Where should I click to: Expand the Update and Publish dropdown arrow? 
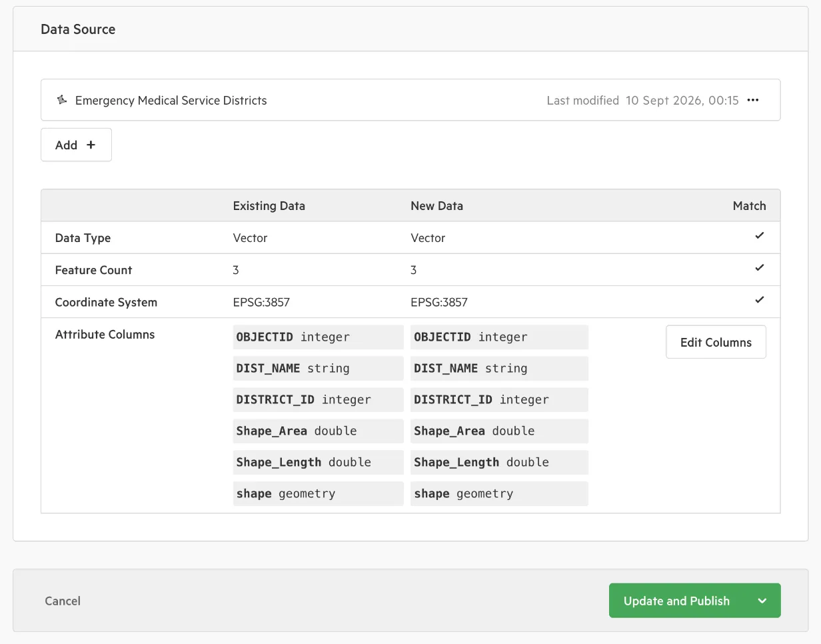762,601
